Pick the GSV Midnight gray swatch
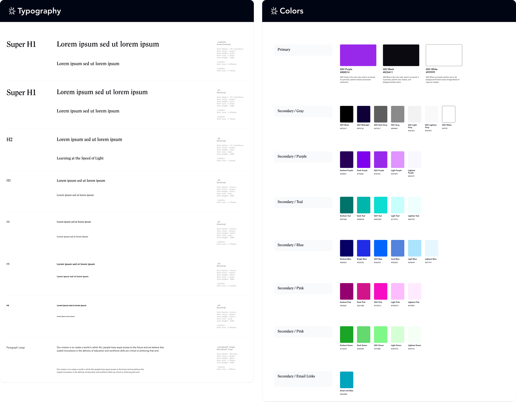516x420 pixels. (363, 114)
